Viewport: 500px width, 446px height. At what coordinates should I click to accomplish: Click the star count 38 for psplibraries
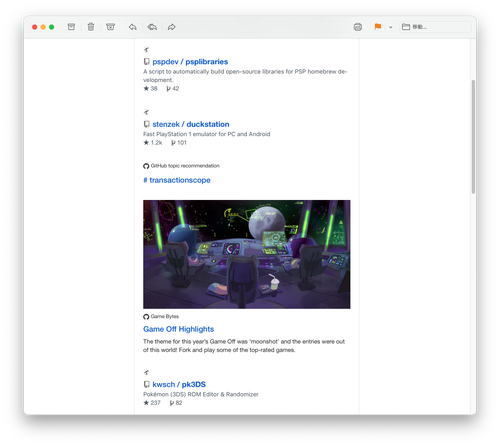click(x=150, y=89)
